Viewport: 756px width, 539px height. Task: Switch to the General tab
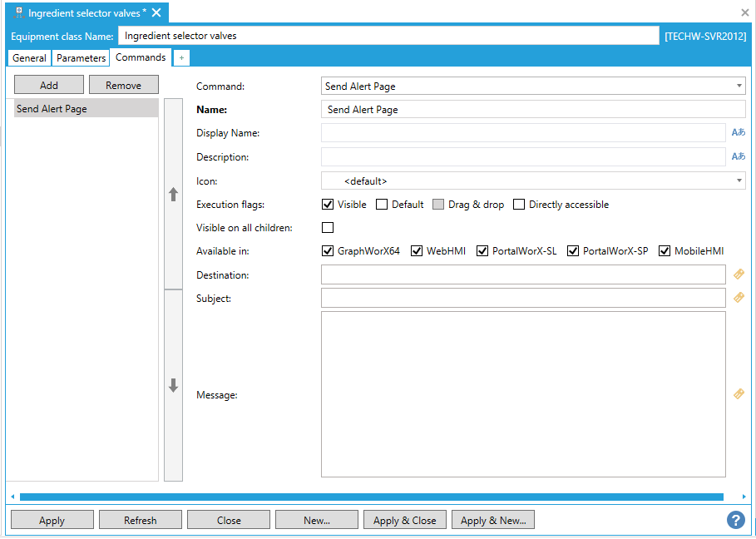29,58
